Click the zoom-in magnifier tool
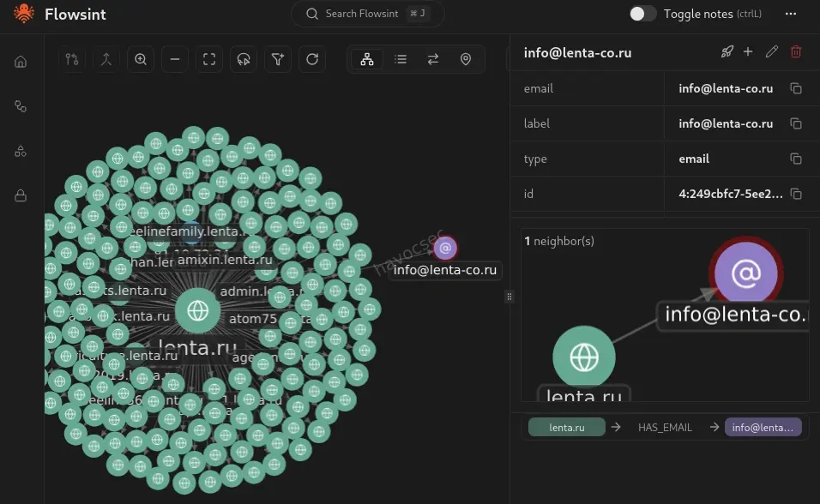 (141, 59)
